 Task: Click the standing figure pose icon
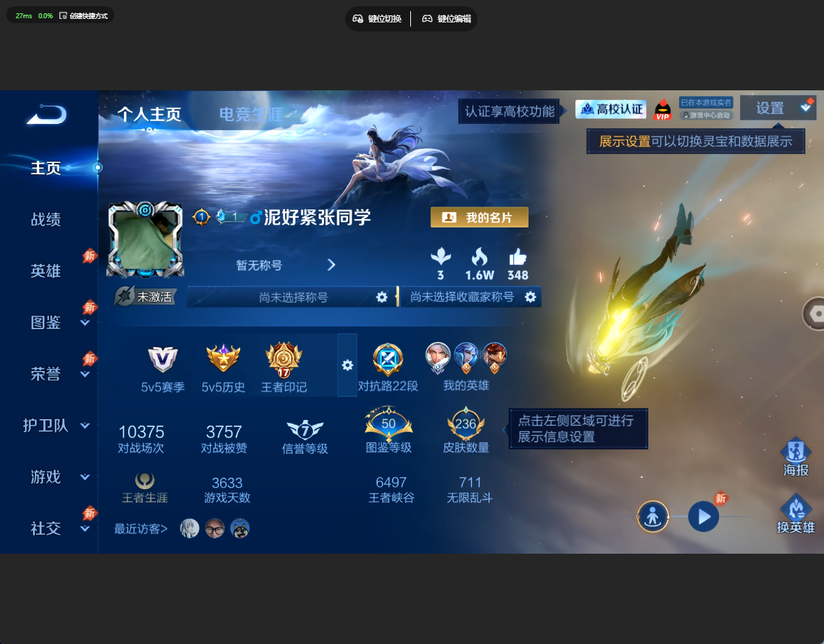pyautogui.click(x=652, y=517)
